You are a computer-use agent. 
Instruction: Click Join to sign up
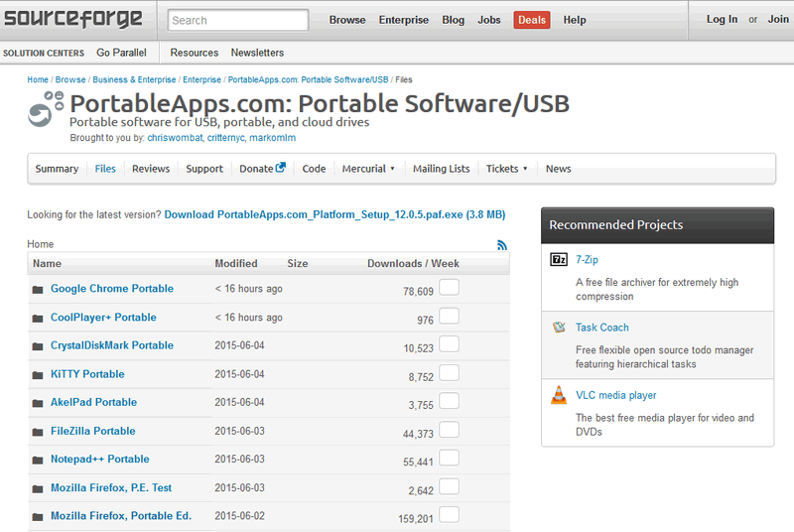click(778, 19)
